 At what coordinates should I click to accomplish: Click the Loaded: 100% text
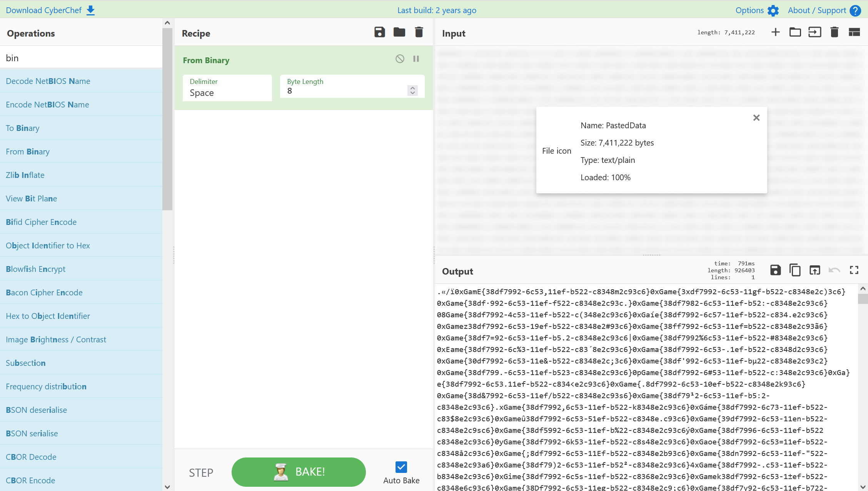(x=606, y=178)
